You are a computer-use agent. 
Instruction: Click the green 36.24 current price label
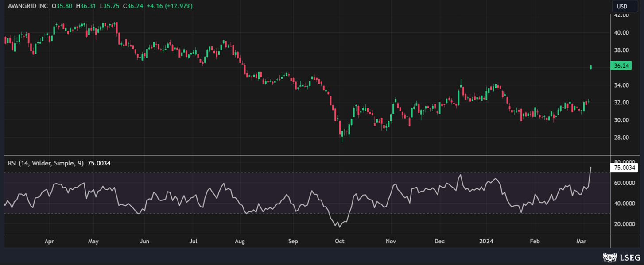[620, 66]
